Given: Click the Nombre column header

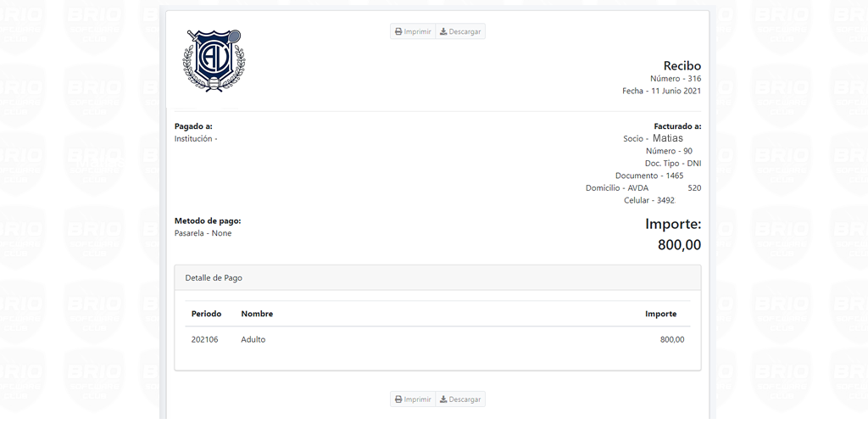Looking at the screenshot, I should pyautogui.click(x=257, y=314).
